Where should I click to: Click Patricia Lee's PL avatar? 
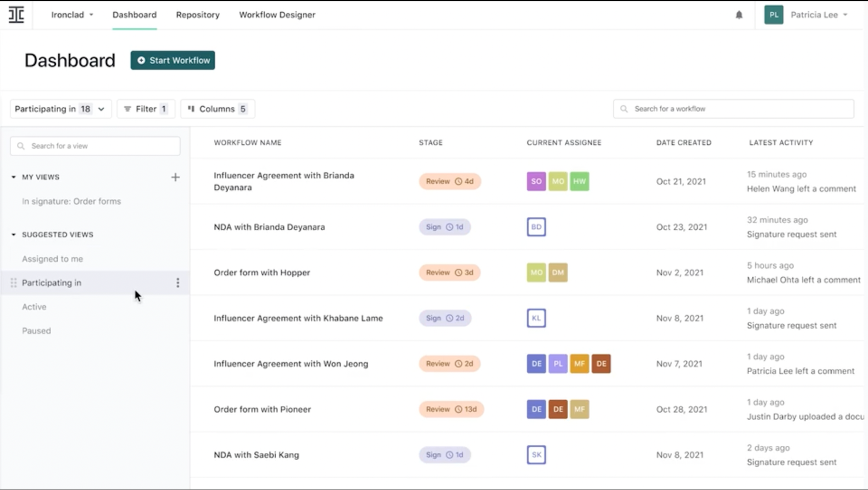pyautogui.click(x=773, y=15)
